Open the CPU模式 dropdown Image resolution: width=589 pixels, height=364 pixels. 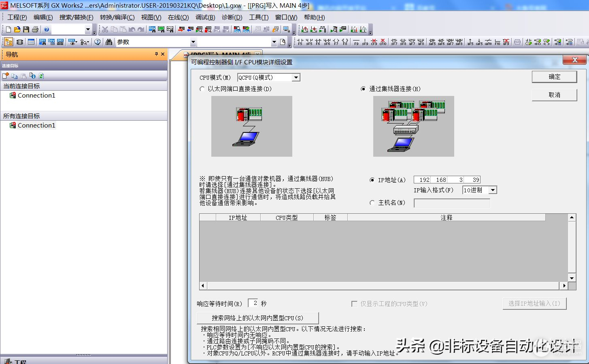click(x=296, y=78)
